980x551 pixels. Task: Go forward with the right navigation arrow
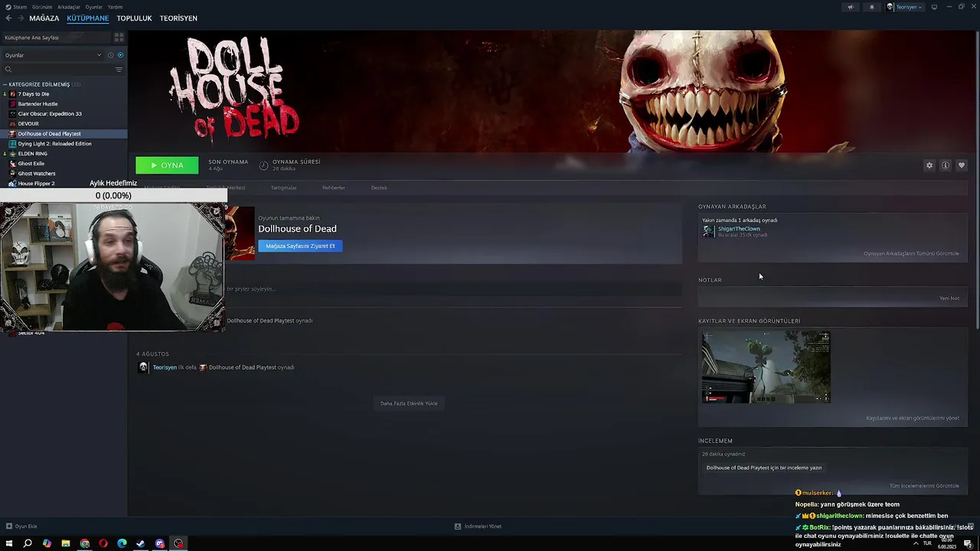coord(20,18)
